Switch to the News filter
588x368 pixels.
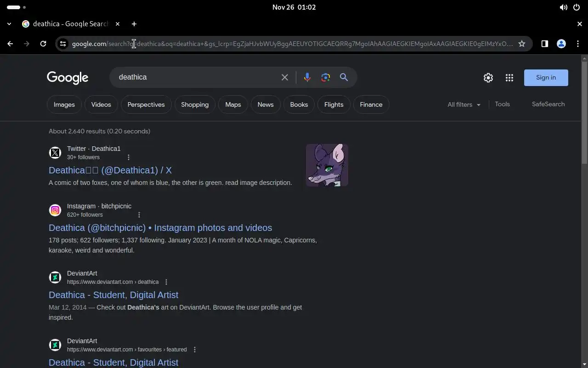[x=266, y=104]
